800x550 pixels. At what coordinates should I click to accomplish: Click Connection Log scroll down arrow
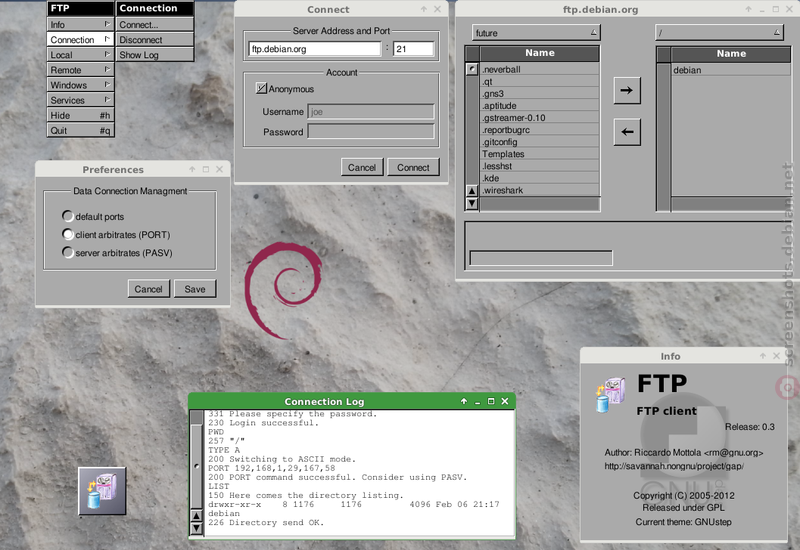(196, 528)
